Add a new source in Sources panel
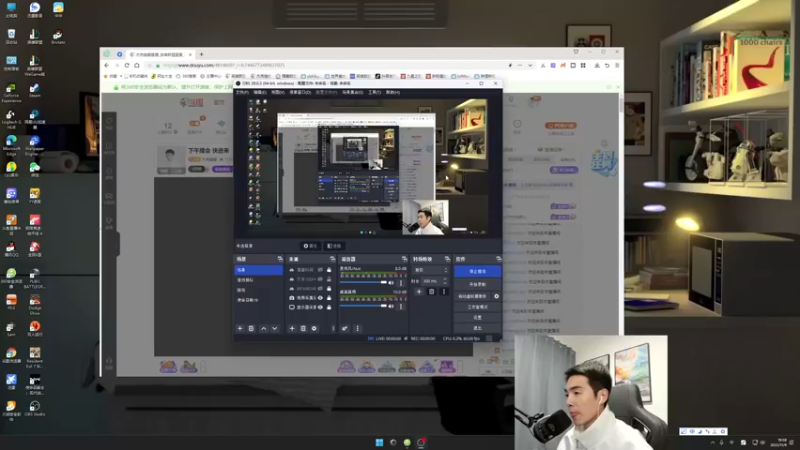 (x=292, y=329)
